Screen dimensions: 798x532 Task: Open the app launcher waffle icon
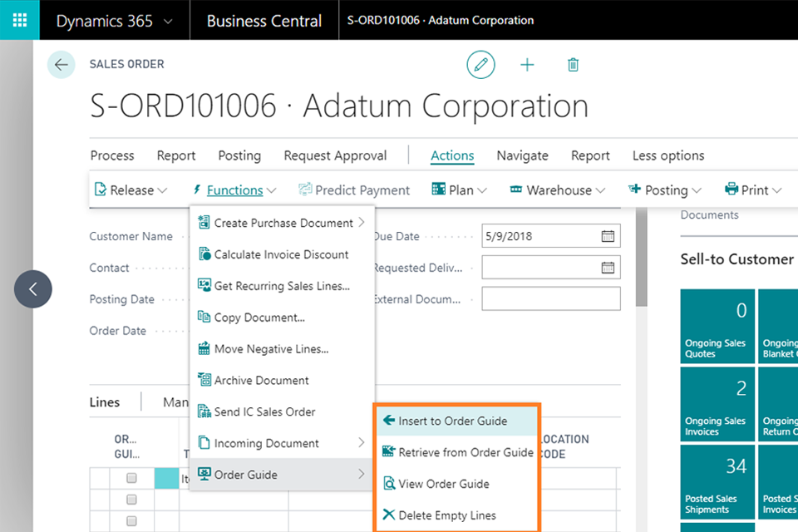tap(19, 20)
